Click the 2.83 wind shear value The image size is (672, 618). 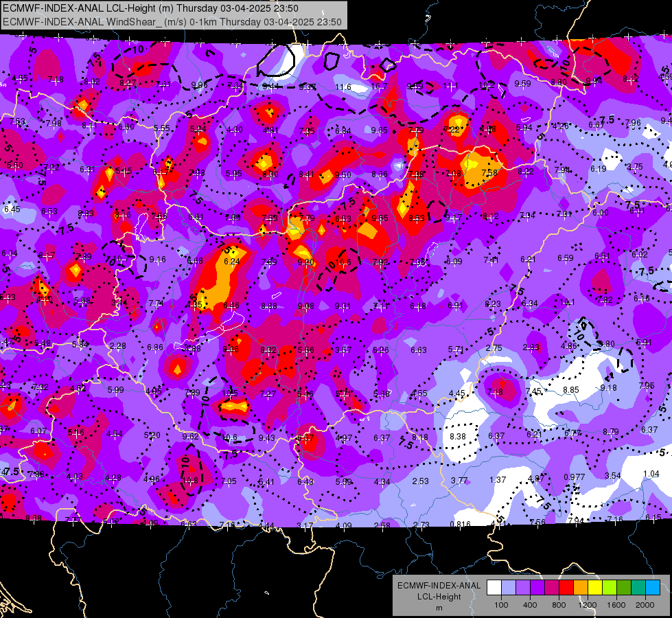click(531, 347)
